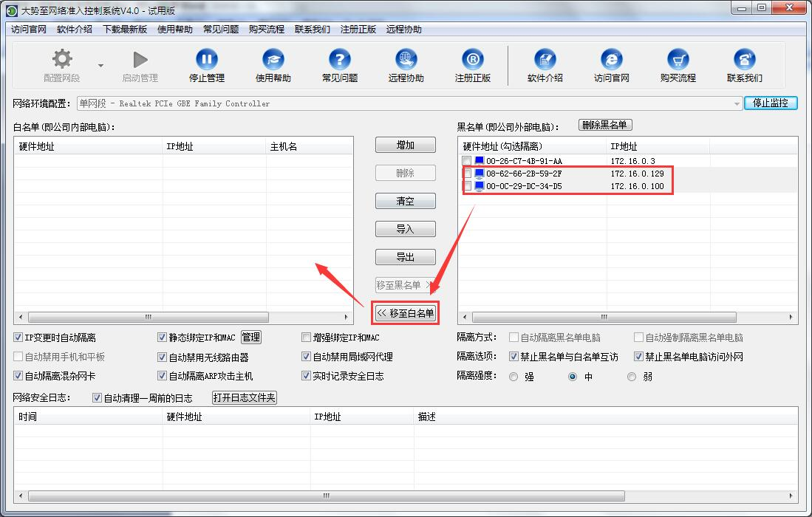
Task: Click the whitelist horizontal scrollbar
Action: (x=148, y=317)
